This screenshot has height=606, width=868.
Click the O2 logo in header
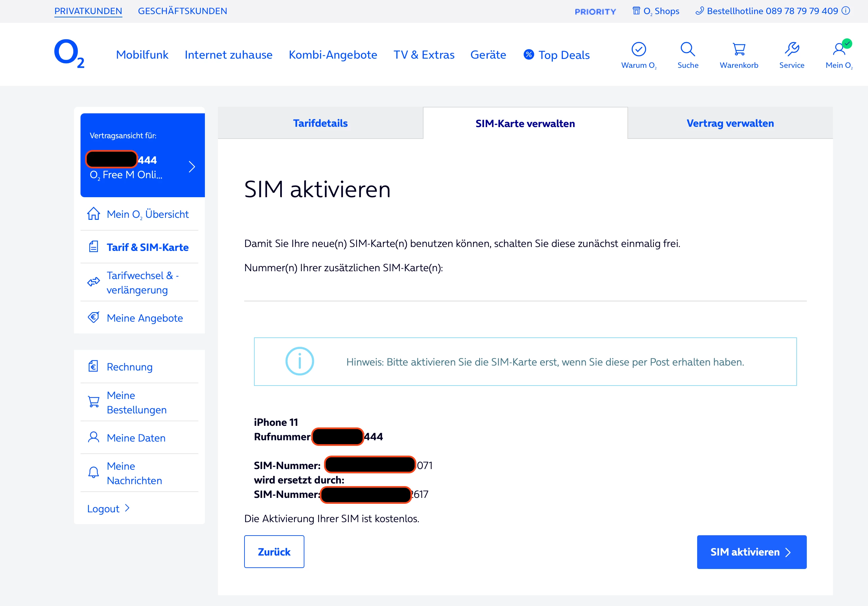(69, 54)
